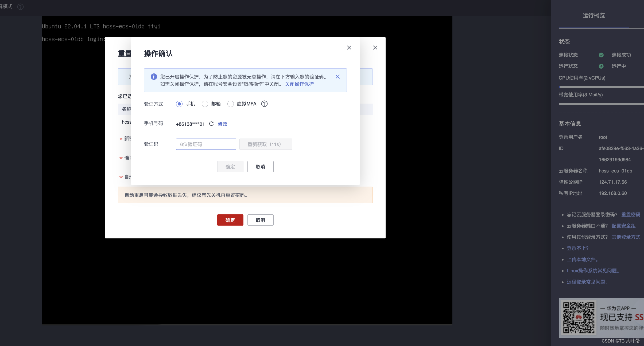This screenshot has width=644, height=346.
Task: Select 虚拟MFA as the verification method
Action: click(x=230, y=104)
